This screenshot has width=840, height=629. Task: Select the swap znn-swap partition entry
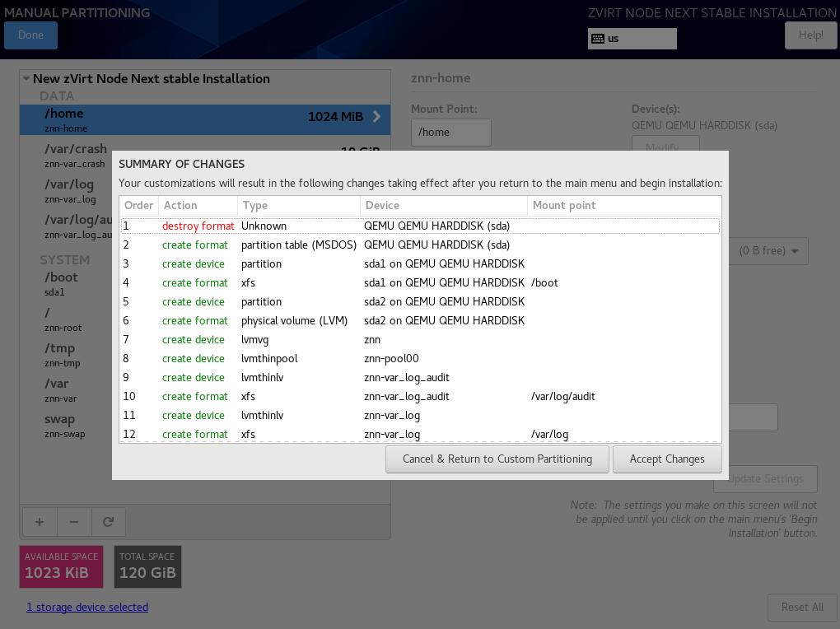pyautogui.click(x=66, y=426)
